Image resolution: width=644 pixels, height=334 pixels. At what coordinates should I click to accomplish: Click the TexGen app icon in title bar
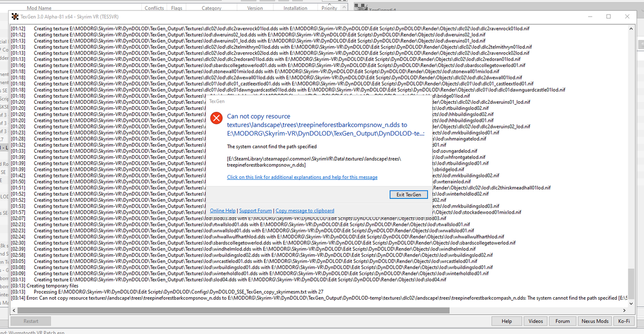(15, 17)
